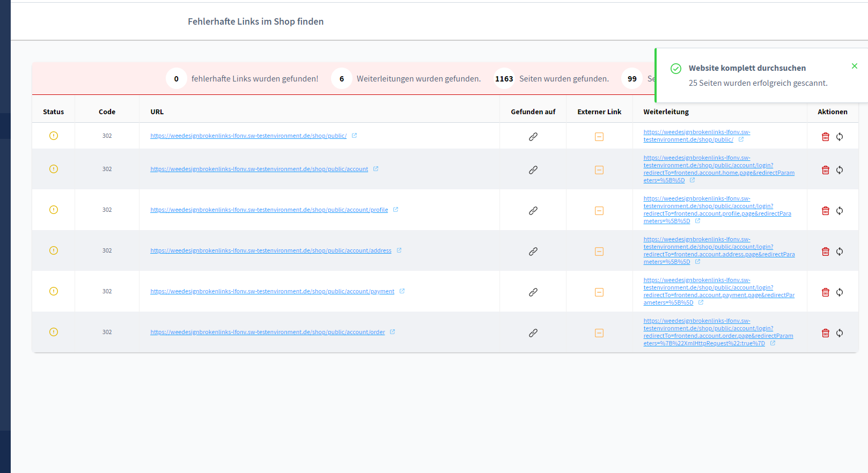Click the Aktionen column header

[833, 112]
